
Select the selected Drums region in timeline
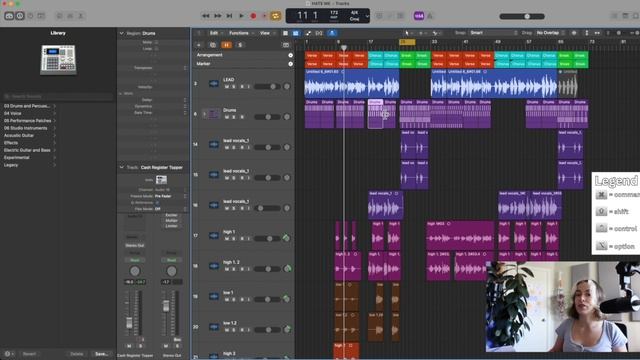(x=376, y=114)
